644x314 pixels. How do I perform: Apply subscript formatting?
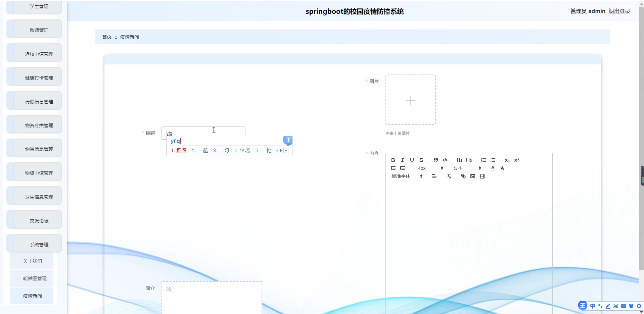[507, 160]
